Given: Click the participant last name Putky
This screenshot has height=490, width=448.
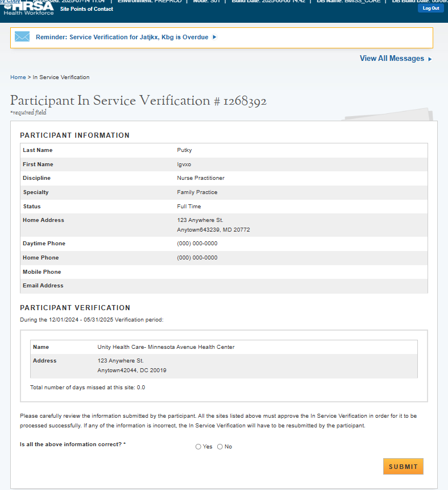Looking at the screenshot, I should click(x=185, y=150).
